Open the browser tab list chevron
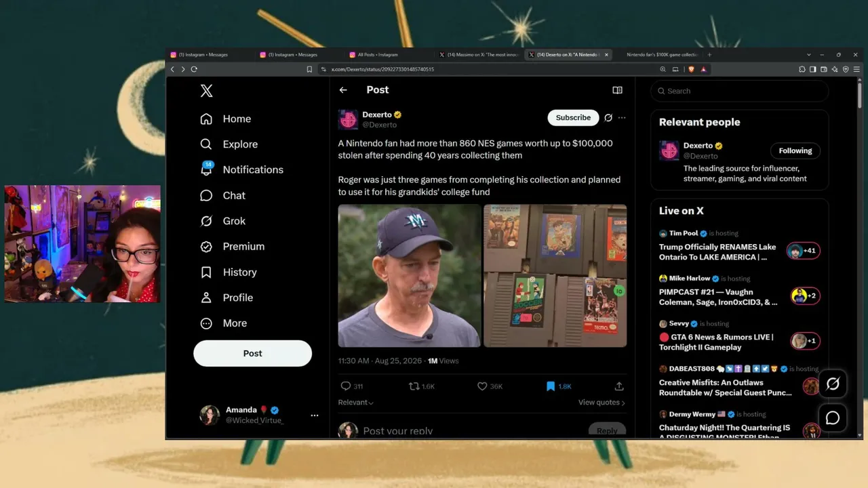The width and height of the screenshot is (868, 488). point(808,55)
